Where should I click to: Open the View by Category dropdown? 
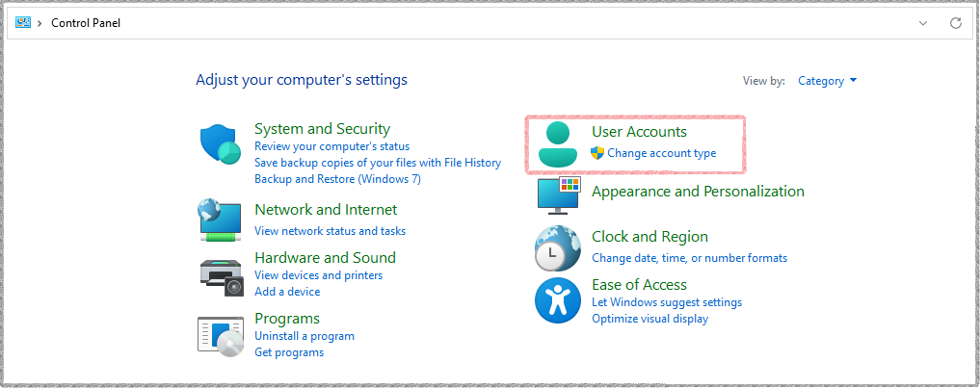tap(828, 81)
